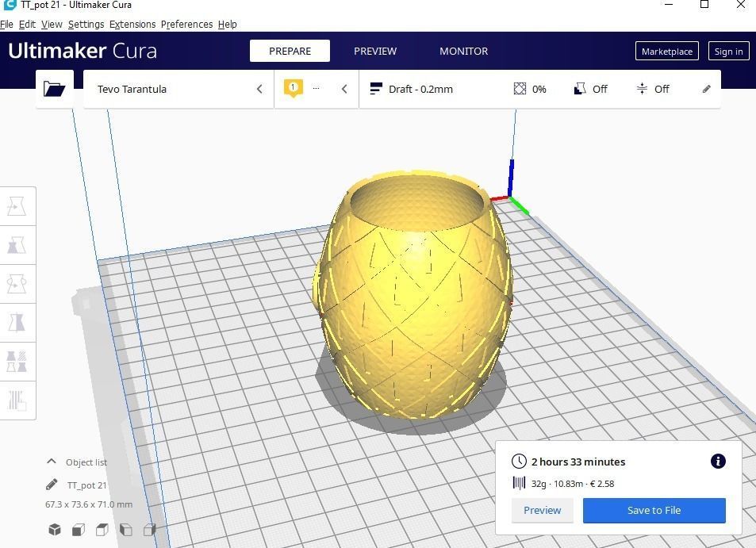
Task: Click the 32g · 10.83m · € 2.58 material text
Action: (573, 484)
